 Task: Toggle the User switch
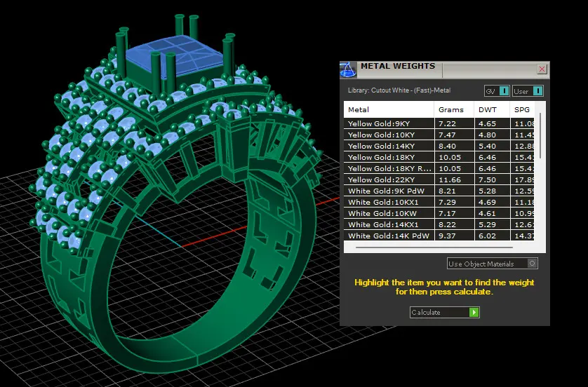[x=528, y=91]
